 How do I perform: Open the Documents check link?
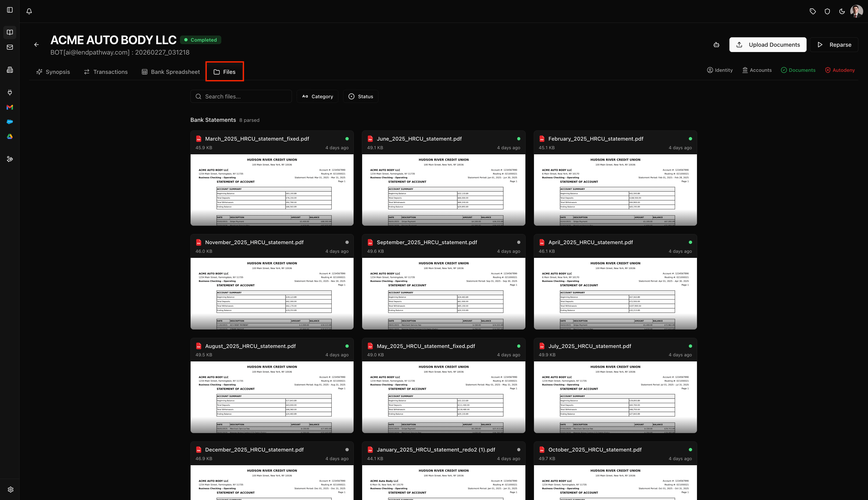pyautogui.click(x=798, y=70)
